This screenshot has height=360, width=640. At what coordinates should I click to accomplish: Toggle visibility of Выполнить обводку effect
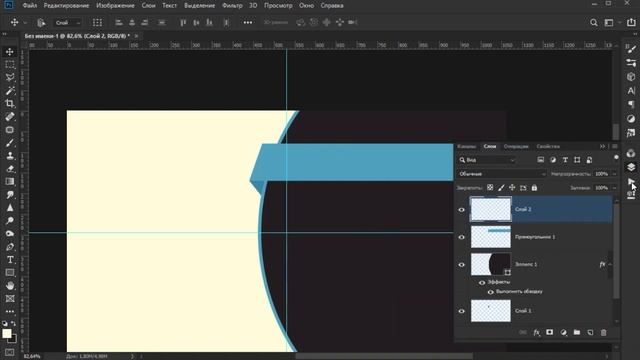point(491,292)
